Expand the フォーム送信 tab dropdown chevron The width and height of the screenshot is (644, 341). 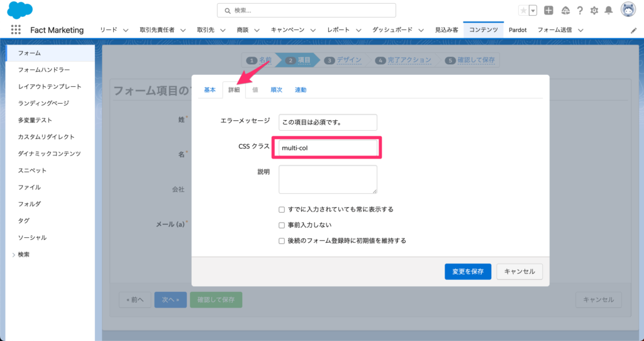click(x=580, y=30)
